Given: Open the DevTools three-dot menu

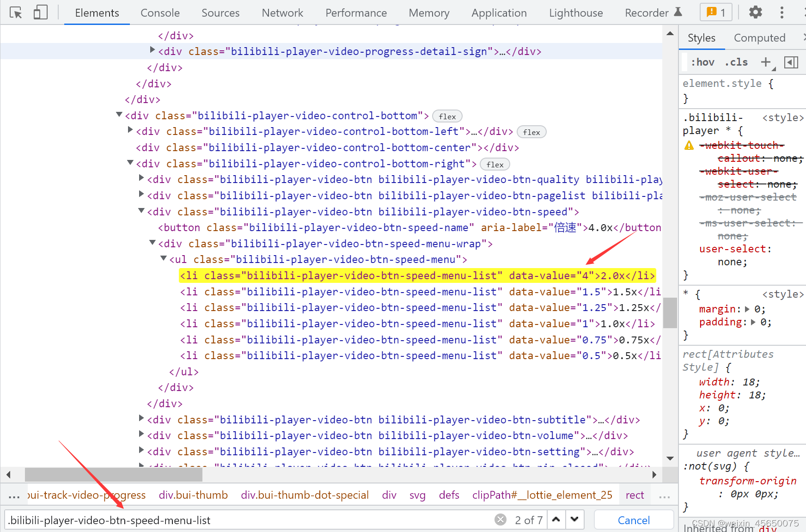Looking at the screenshot, I should coord(782,12).
